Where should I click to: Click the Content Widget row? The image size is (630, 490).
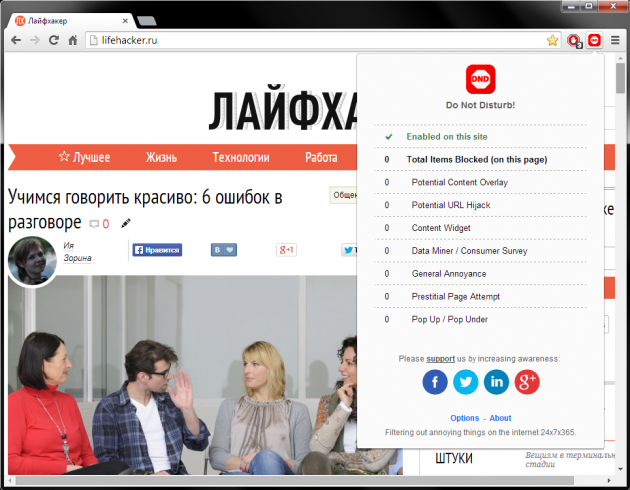(x=481, y=228)
